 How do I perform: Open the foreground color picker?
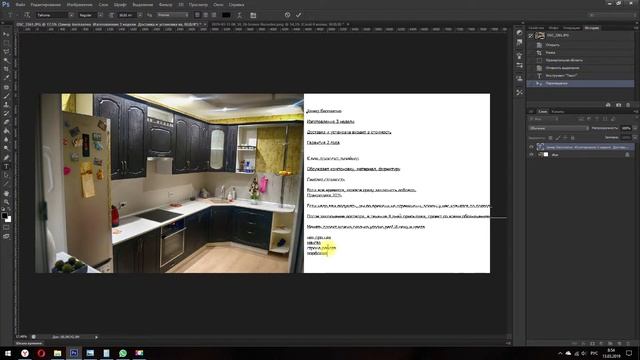[4, 216]
